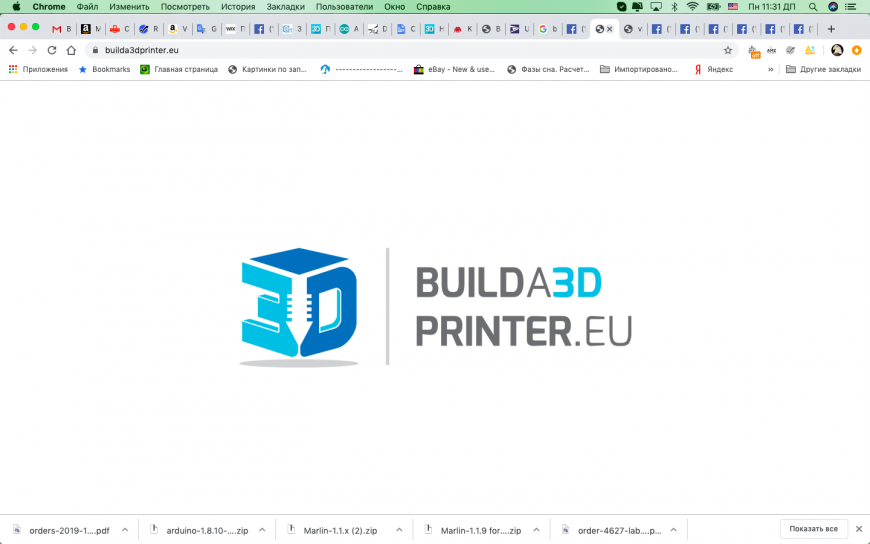Expand hidden bookmarks with double chevron
Viewport: 870px width, 544px height.
point(770,69)
